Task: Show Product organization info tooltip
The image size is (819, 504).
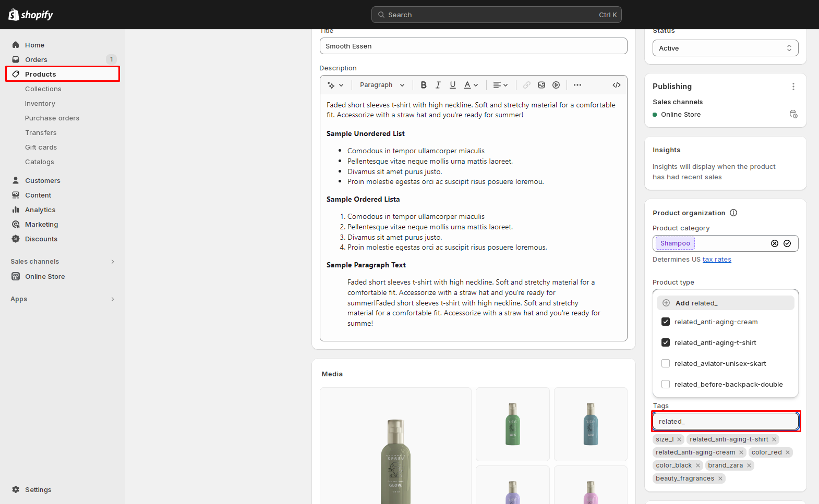Action: 733,213
